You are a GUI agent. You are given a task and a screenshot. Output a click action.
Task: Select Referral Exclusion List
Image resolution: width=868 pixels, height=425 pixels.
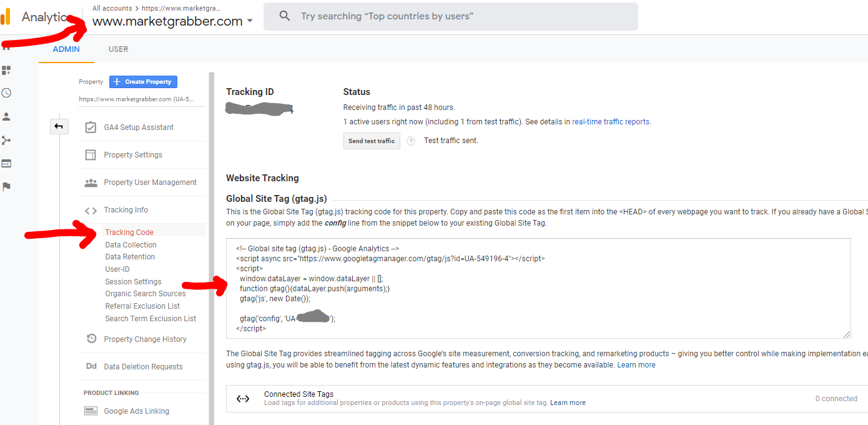tap(142, 306)
